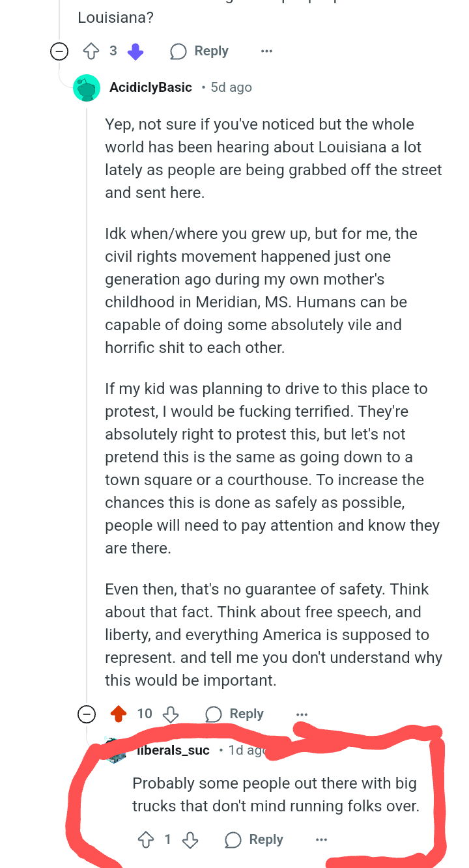Toggle the red upvote on AcidiclyBasic's comment

coord(119,714)
